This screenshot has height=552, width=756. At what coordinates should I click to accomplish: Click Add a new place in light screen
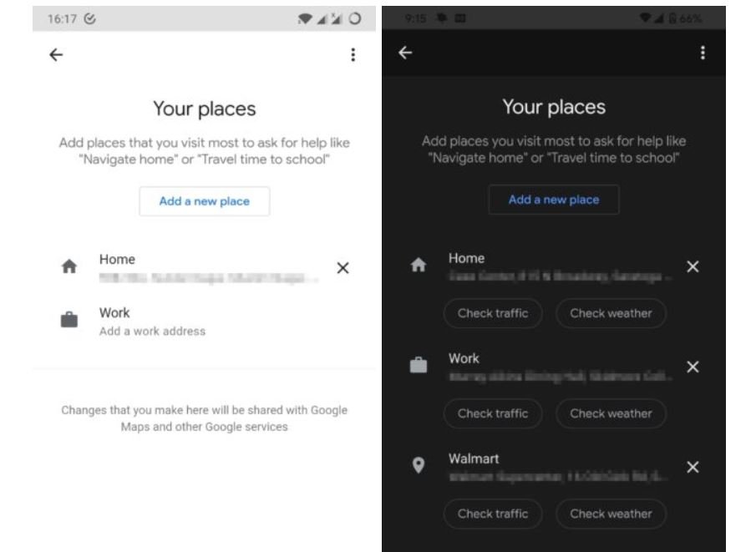pos(204,201)
